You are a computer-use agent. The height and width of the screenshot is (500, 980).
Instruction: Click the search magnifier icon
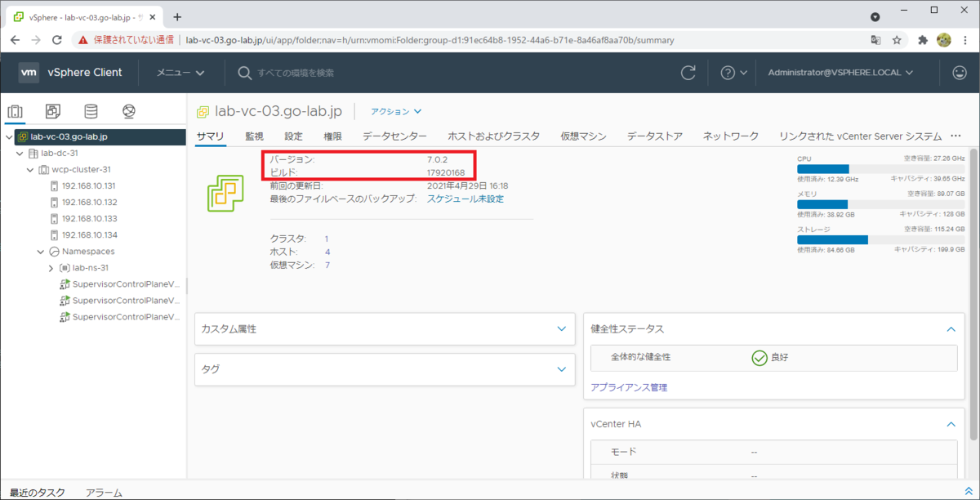tap(244, 73)
